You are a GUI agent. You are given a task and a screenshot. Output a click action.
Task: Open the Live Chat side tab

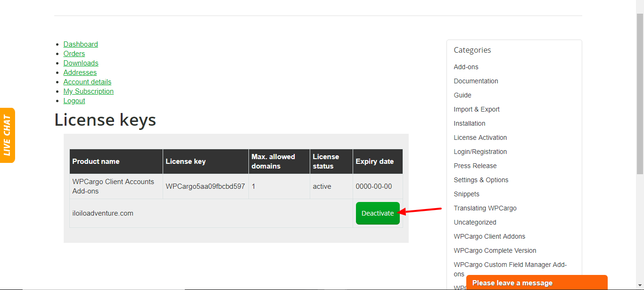click(x=8, y=135)
